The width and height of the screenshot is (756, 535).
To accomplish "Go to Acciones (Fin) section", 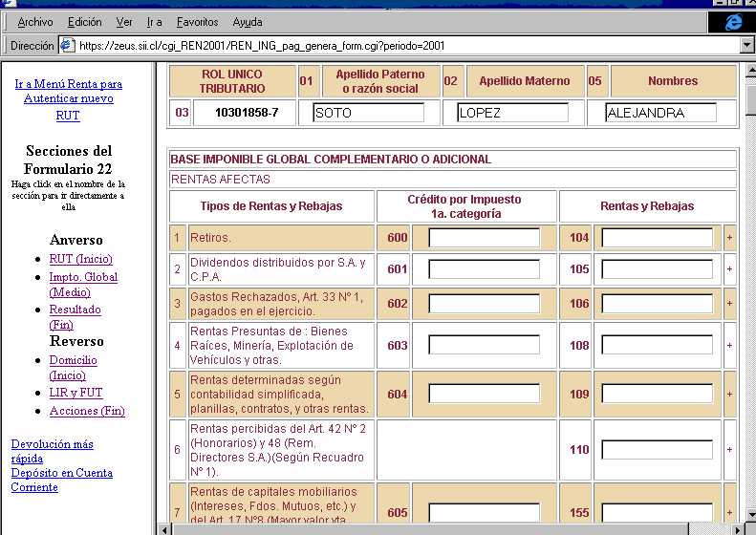I will point(87,411).
